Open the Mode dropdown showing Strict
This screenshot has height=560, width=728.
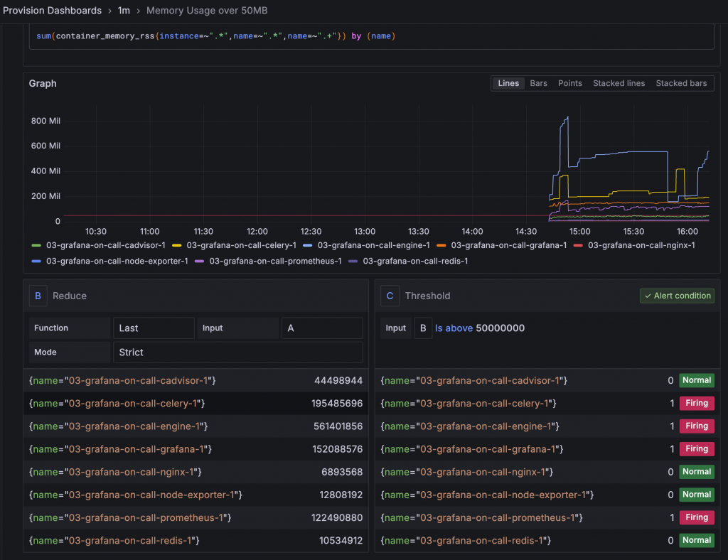tap(237, 352)
